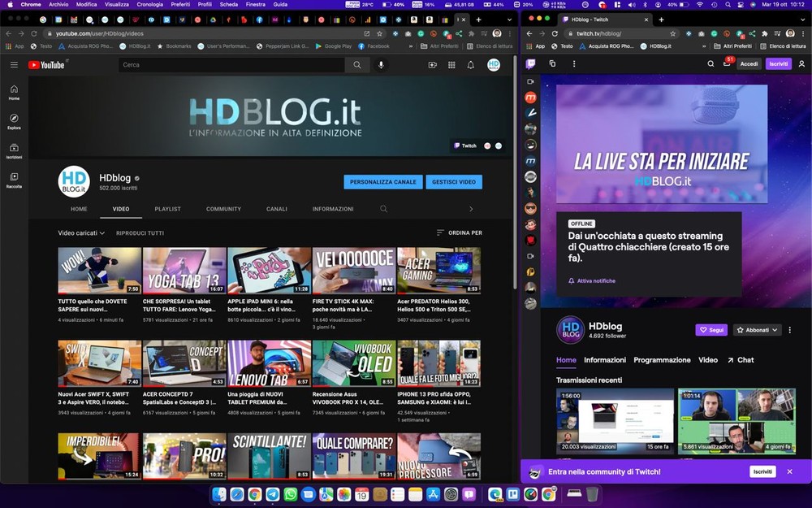812x508 pixels.
Task: Open the YouTube hamburger guide menu
Action: click(x=14, y=65)
